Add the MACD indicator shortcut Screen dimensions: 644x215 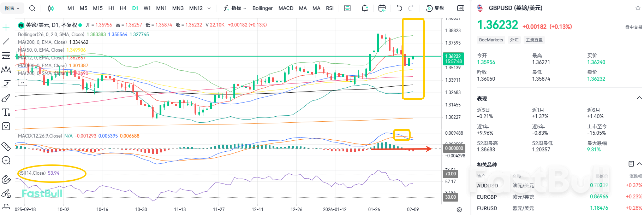point(286,8)
